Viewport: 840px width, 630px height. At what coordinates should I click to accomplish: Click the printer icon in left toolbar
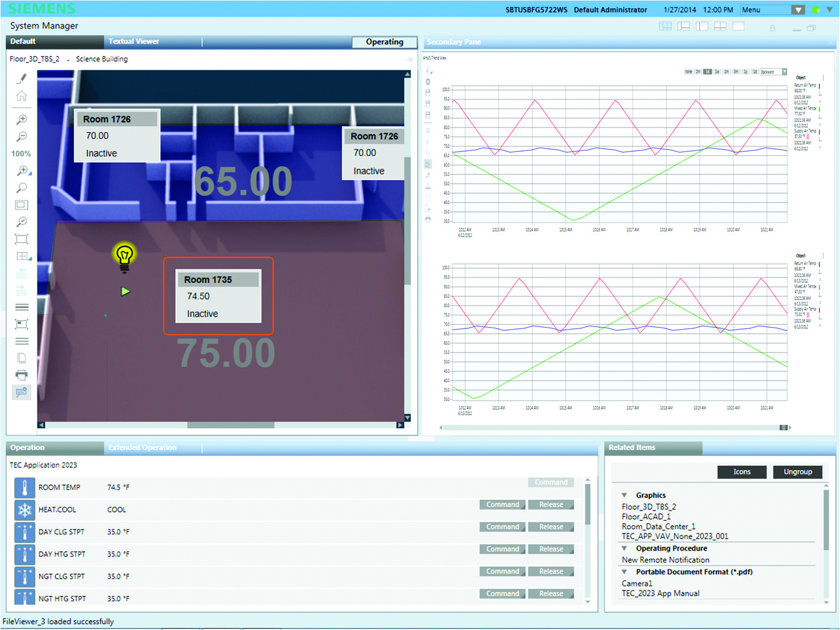pos(21,375)
